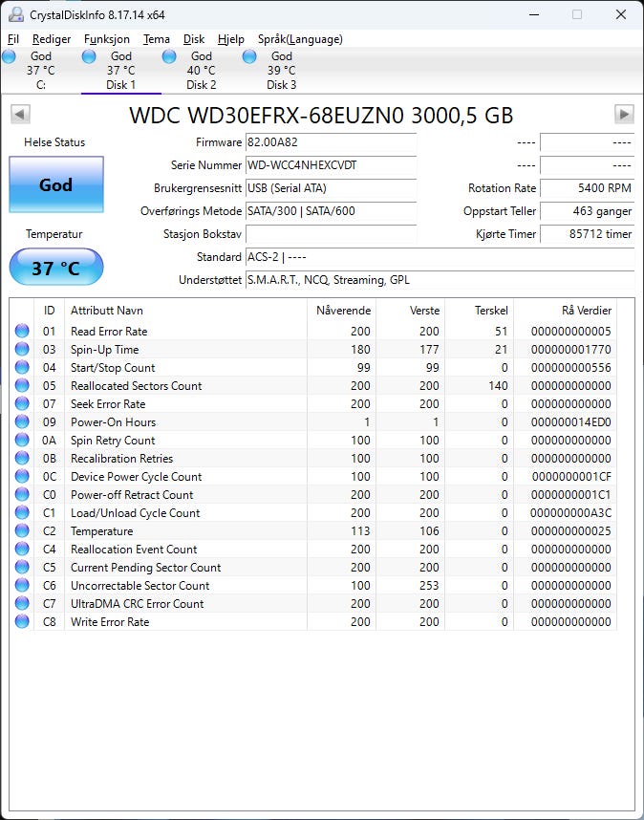644x820 pixels.
Task: Select the Serie Nummer field
Action: (332, 165)
